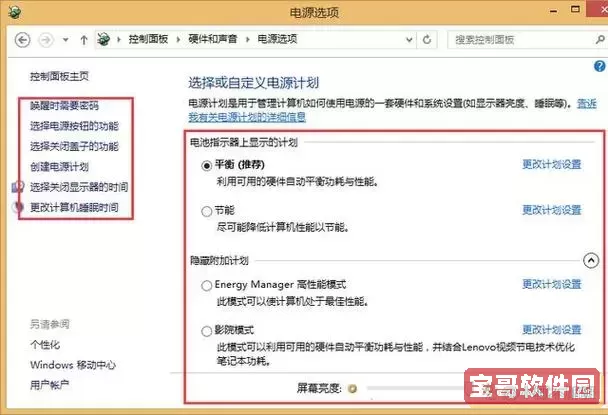This screenshot has height=415, width=608.
Task: Open 唤醒时需要密码 sidebar link
Action: 64,105
